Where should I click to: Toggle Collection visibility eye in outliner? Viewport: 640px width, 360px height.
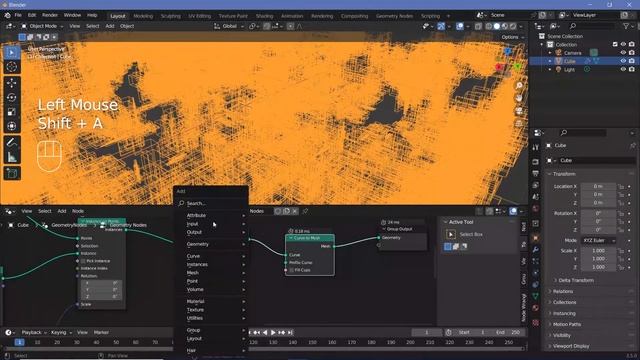click(x=623, y=44)
